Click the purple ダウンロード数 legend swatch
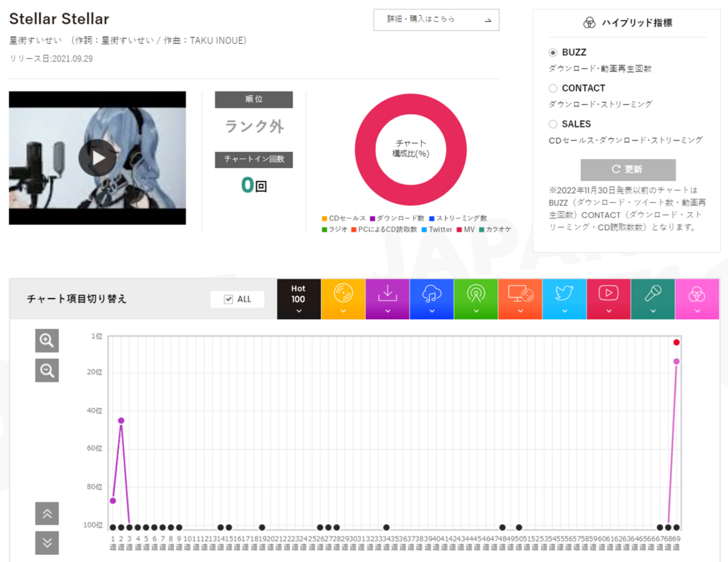The width and height of the screenshot is (728, 562). (x=372, y=219)
